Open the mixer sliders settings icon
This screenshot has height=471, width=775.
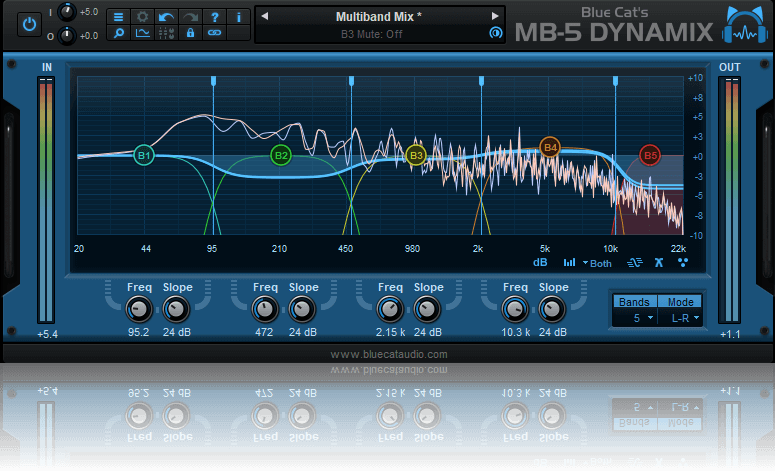(x=166, y=33)
